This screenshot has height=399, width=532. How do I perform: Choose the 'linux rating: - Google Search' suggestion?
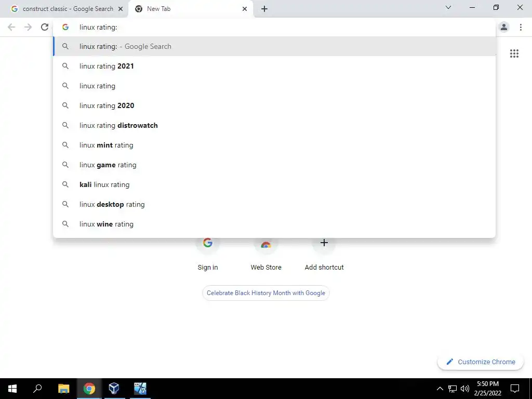coord(274,46)
